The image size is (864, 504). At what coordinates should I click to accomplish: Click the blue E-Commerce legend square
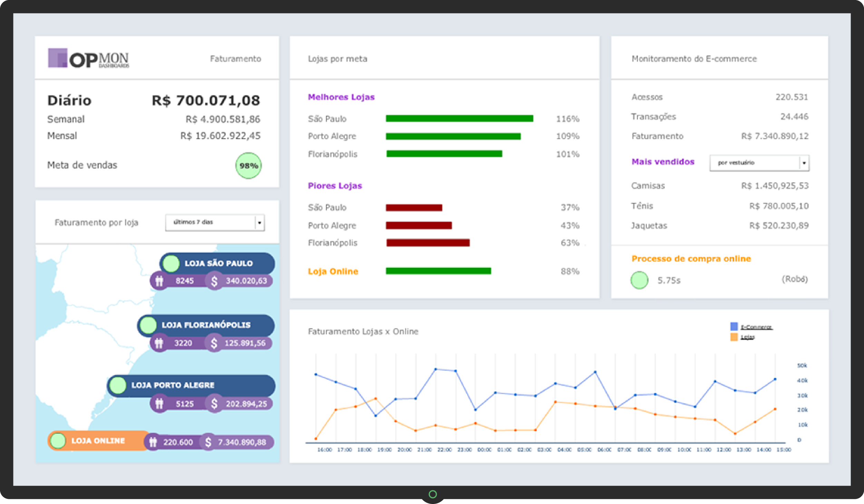point(734,326)
